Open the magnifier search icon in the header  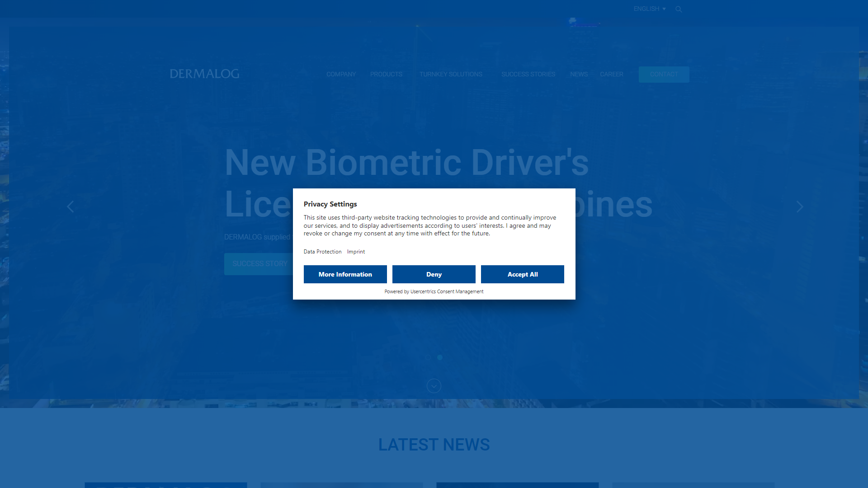[x=678, y=9]
